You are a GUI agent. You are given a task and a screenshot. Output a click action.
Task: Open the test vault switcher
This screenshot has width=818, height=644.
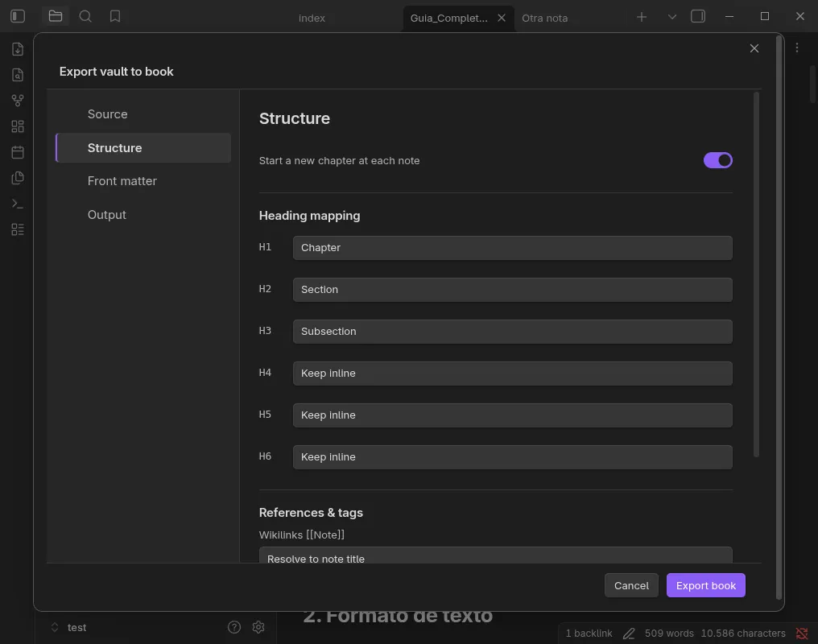point(68,627)
